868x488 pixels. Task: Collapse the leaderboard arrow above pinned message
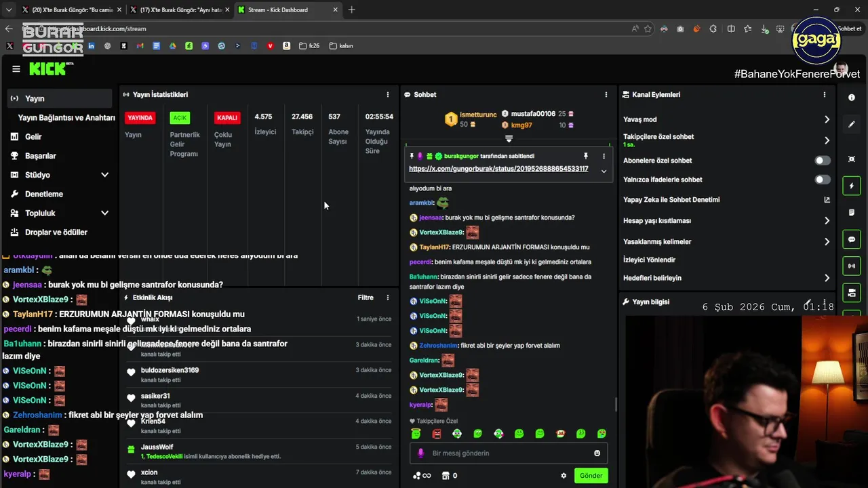(x=509, y=139)
